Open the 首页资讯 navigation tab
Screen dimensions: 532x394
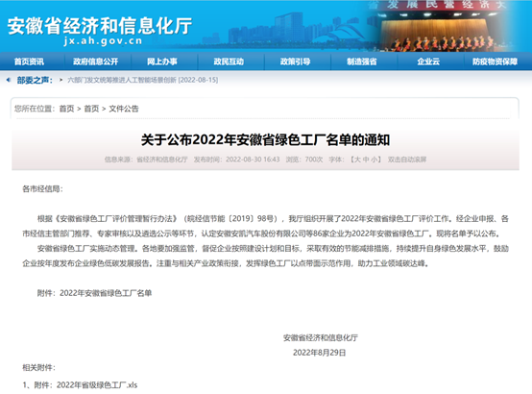tap(29, 62)
